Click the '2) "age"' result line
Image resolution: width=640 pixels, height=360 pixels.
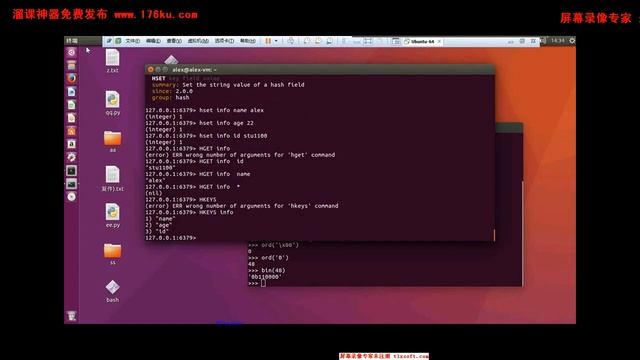pyautogui.click(x=159, y=225)
